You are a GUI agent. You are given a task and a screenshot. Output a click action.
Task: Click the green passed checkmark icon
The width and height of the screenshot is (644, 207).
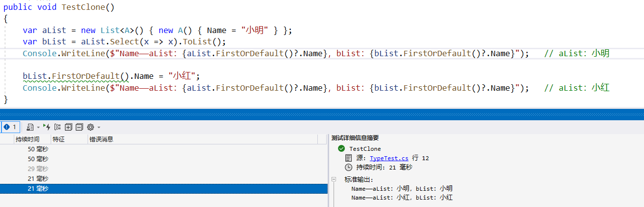(x=341, y=149)
